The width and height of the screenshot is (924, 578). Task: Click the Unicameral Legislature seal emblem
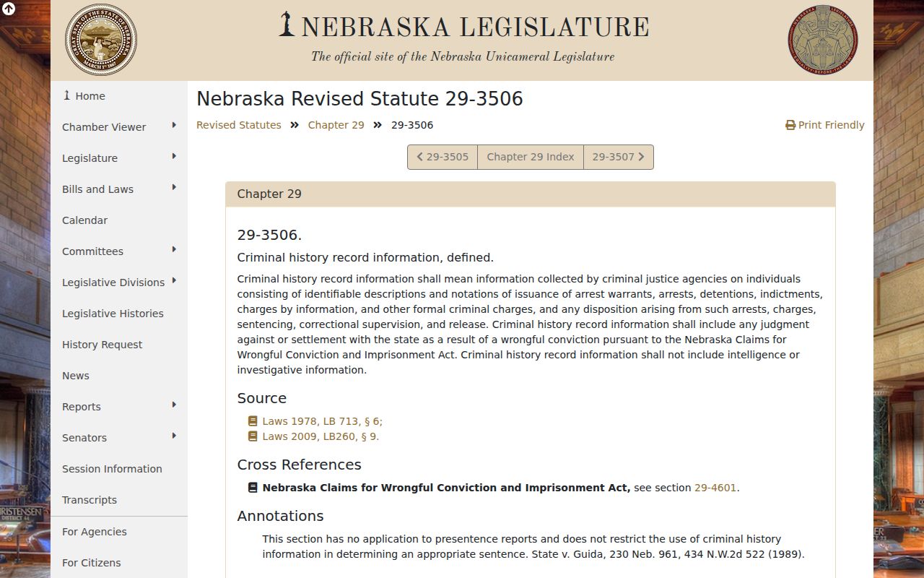click(x=823, y=40)
